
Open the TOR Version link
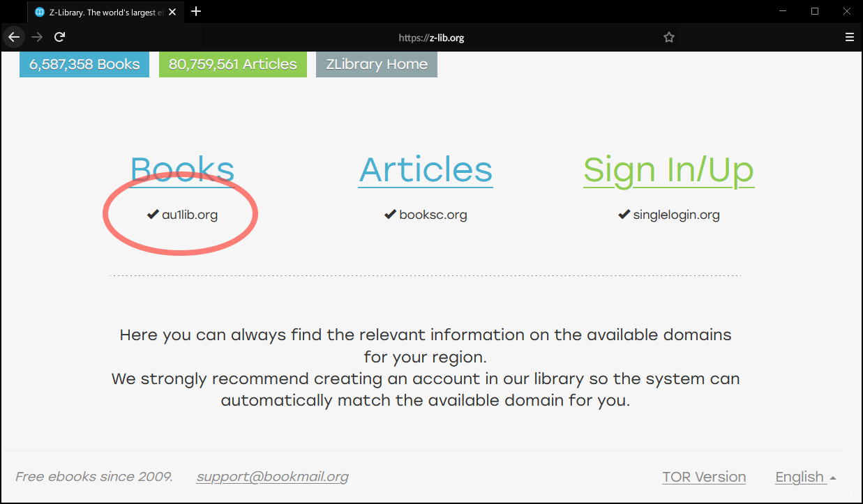[x=704, y=477]
